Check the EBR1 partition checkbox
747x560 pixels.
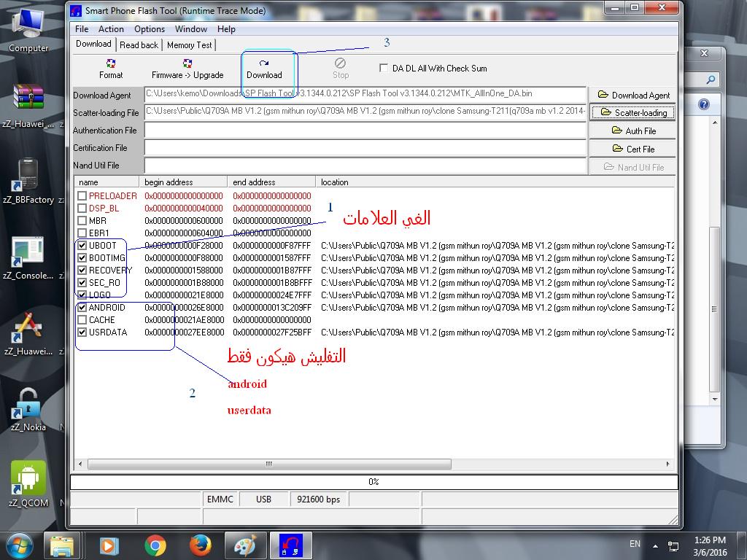tap(82, 233)
